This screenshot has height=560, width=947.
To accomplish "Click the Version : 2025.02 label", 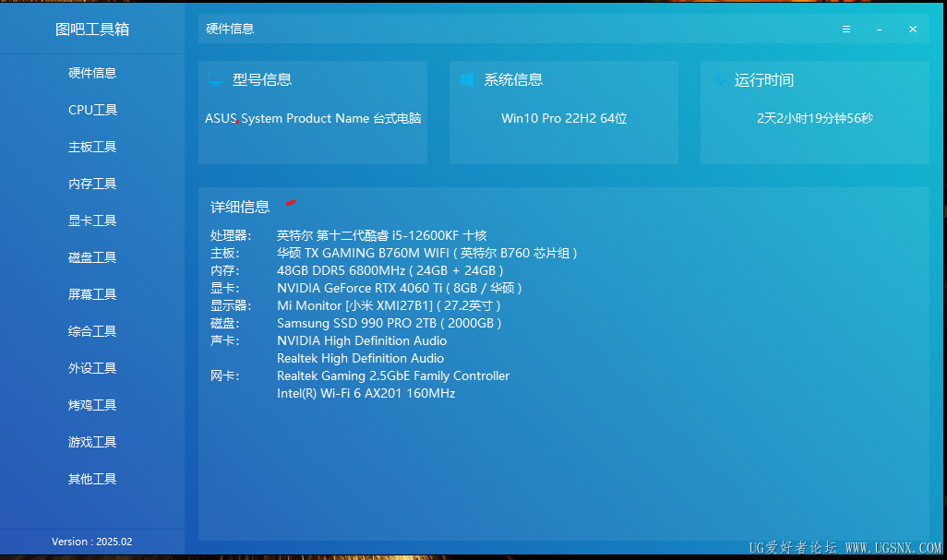I will (91, 542).
